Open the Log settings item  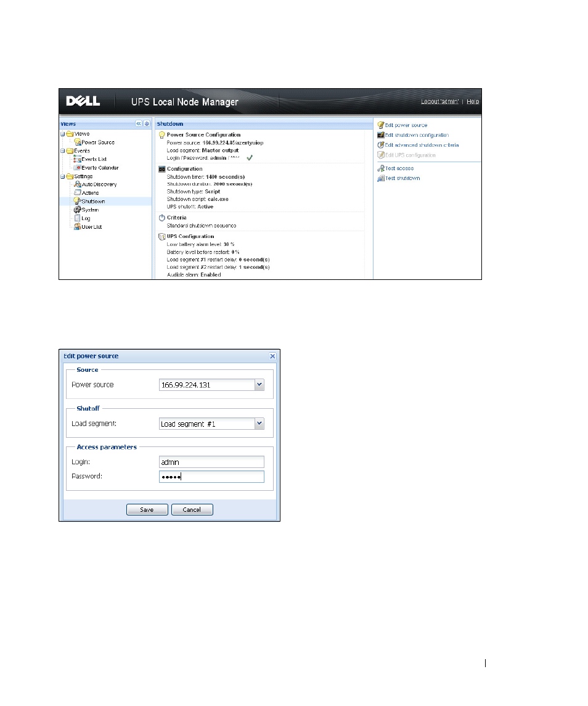pos(86,219)
